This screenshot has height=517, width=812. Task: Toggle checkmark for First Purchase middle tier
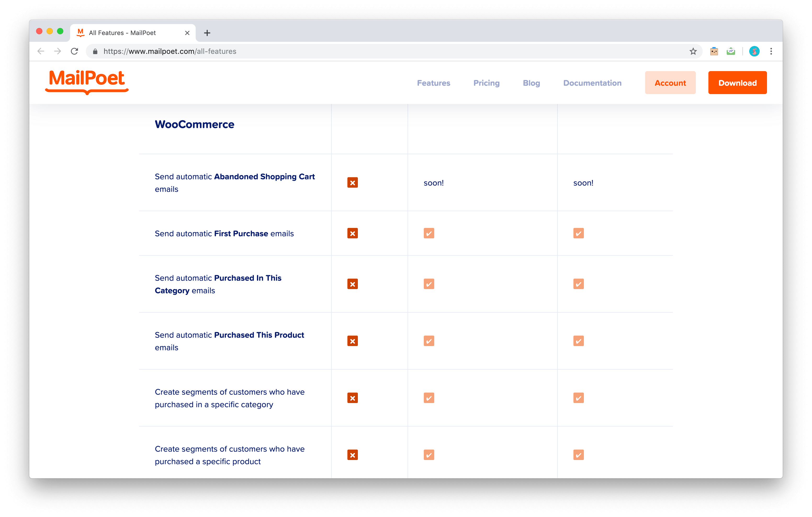428,233
